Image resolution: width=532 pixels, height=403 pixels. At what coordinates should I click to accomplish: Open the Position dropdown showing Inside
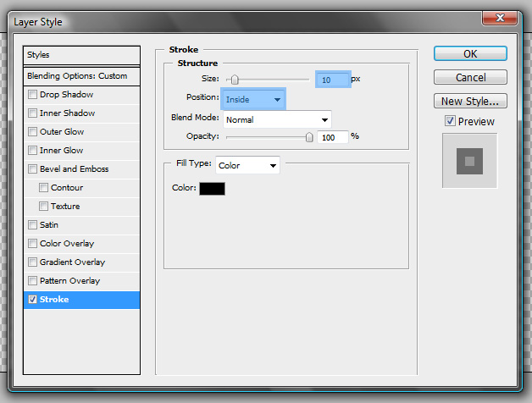click(253, 99)
